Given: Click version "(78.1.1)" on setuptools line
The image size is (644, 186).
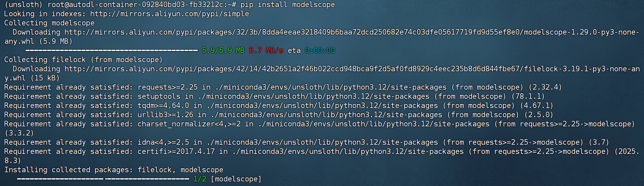Looking at the screenshot, I should coord(528,97).
